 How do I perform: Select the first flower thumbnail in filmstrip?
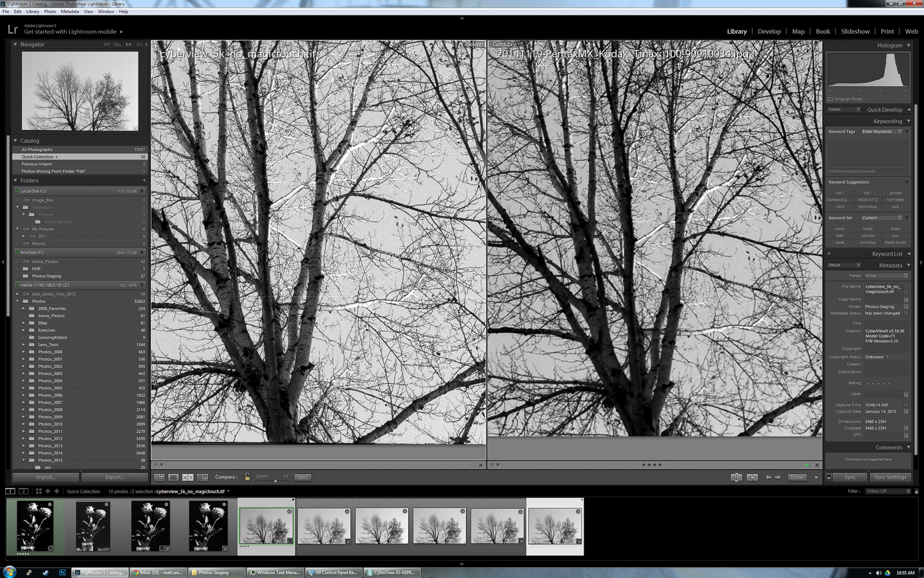tap(35, 525)
